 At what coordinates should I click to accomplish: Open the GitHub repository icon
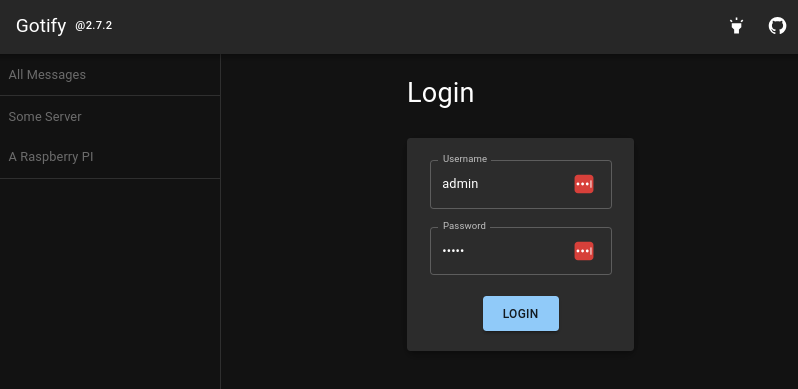pos(777,26)
